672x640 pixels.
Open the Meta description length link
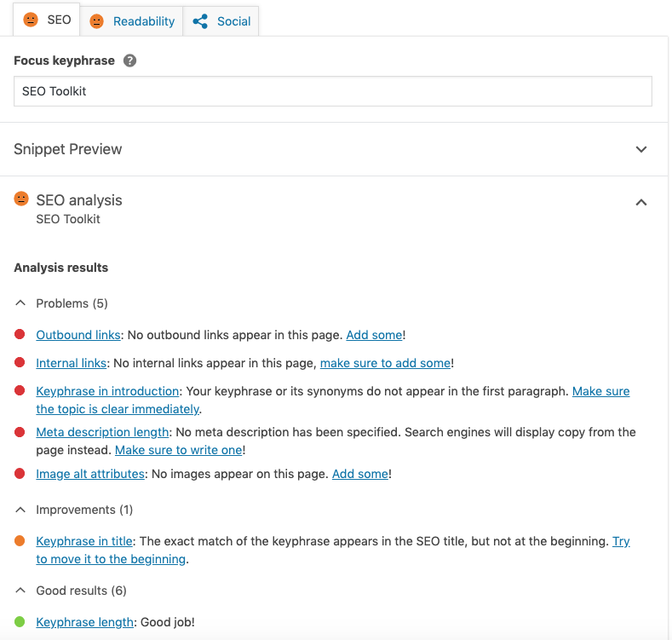pyautogui.click(x=102, y=432)
